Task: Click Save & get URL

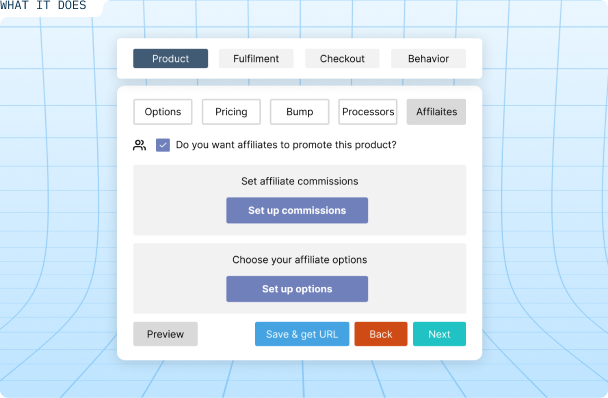Action: (302, 334)
